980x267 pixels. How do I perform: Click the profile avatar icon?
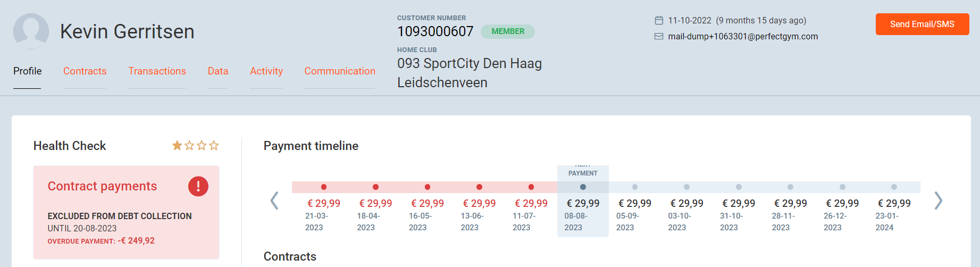point(31,31)
